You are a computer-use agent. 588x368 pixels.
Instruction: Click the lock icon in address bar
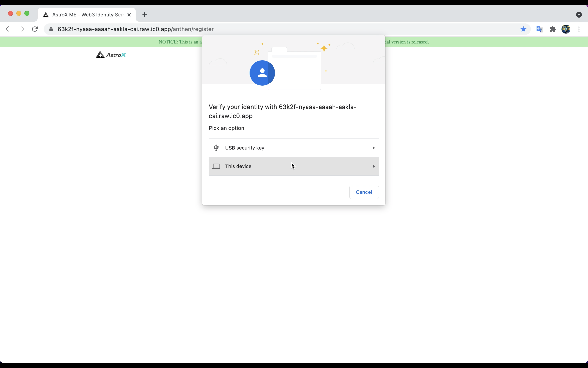(51, 29)
